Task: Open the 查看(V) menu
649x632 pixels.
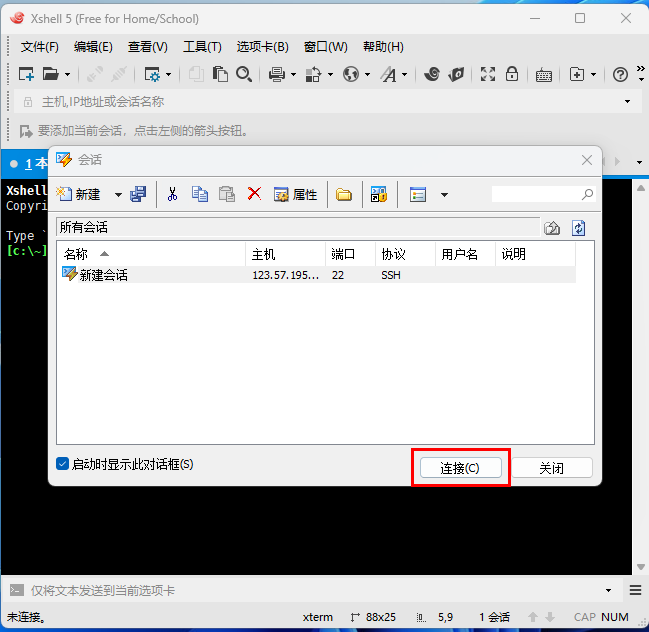Action: click(148, 47)
